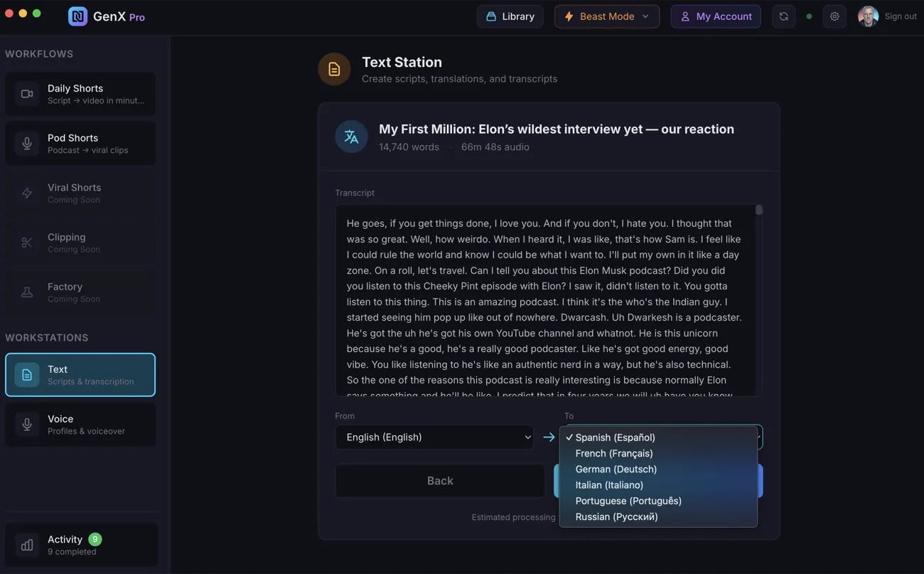Click the sync refresh icon in the header

(783, 16)
